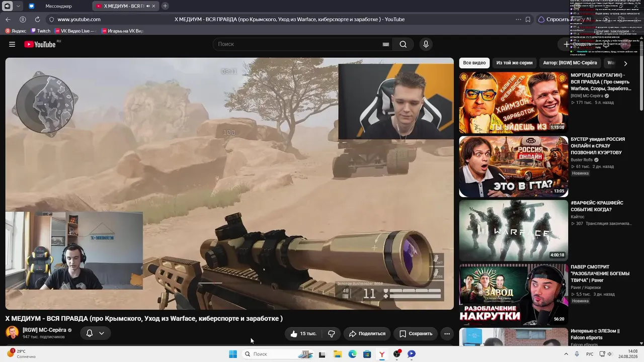Open the address bar three-dots menu
Image resolution: width=644 pixels, height=362 pixels.
(x=518, y=20)
